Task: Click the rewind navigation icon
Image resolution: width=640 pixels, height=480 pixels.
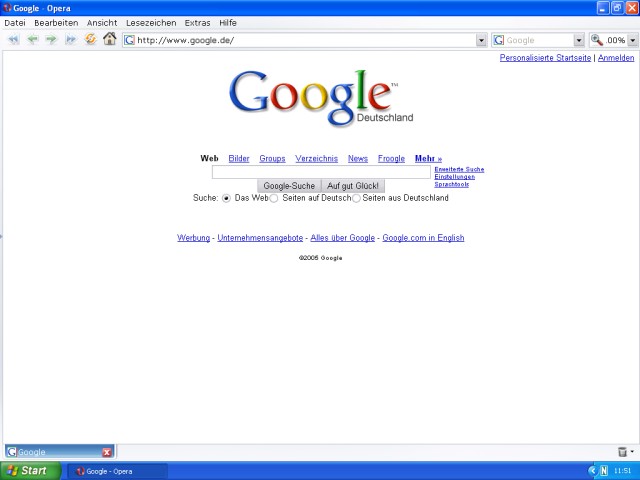Action: pyautogui.click(x=13, y=40)
